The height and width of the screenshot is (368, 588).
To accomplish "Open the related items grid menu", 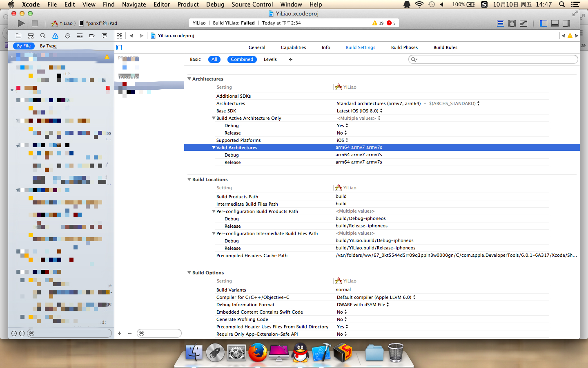I will click(x=119, y=36).
